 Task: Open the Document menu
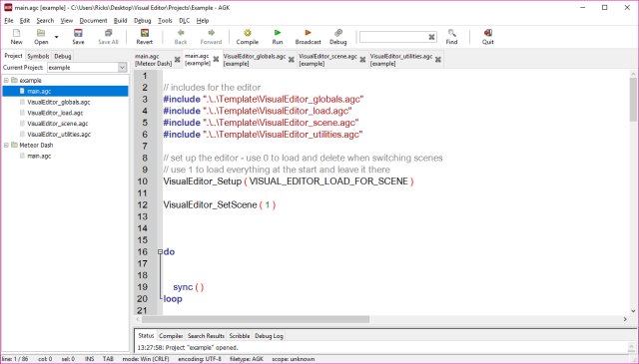coord(93,20)
